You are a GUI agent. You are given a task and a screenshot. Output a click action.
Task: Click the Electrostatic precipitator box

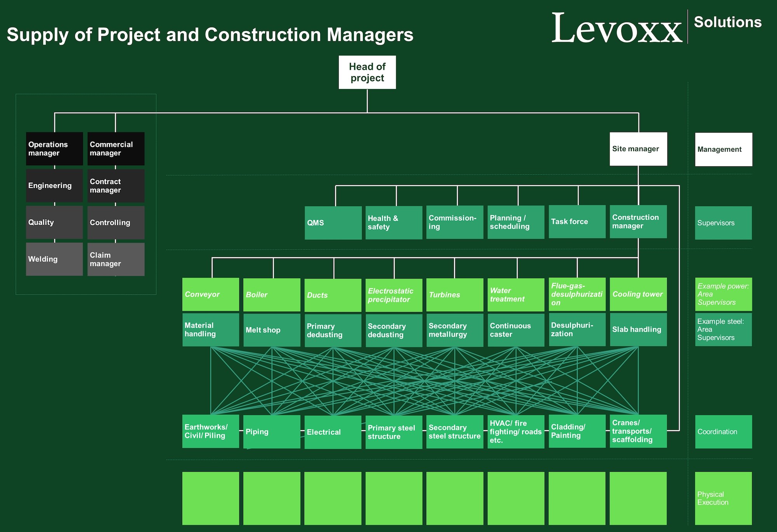click(x=394, y=295)
